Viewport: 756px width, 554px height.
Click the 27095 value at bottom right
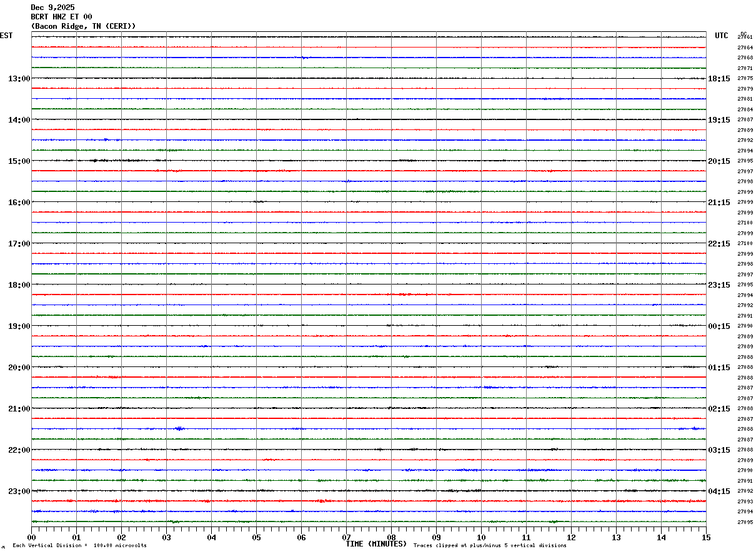(x=745, y=522)
